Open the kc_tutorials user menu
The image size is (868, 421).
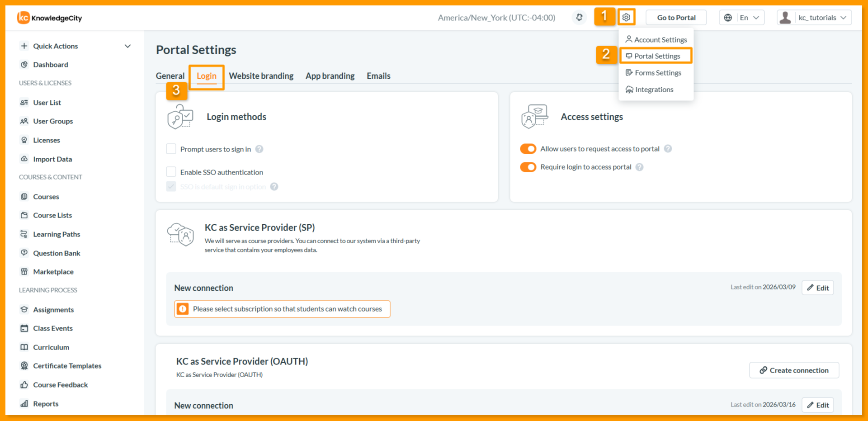814,18
